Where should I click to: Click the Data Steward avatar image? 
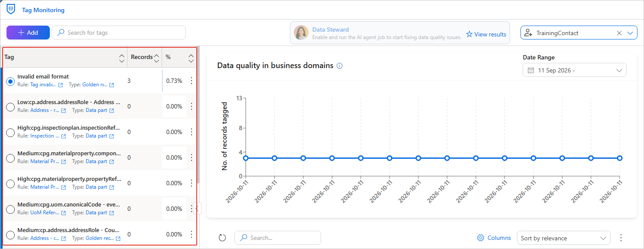[x=301, y=33]
